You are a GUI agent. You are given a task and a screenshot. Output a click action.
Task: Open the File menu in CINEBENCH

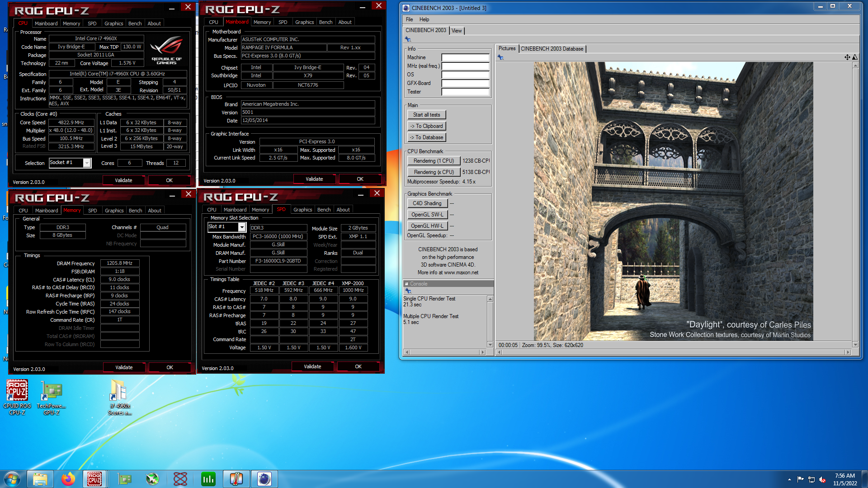point(409,19)
